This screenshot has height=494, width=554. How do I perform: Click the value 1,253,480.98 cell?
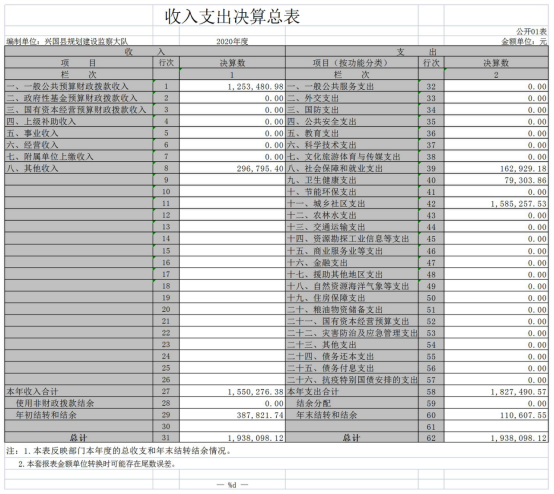[232, 86]
